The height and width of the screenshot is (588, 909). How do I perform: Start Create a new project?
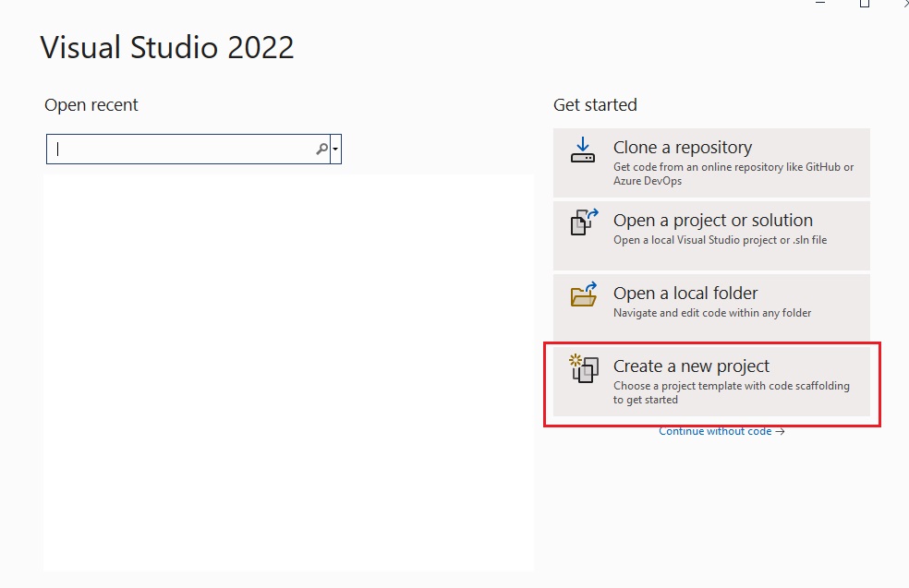pyautogui.click(x=711, y=380)
